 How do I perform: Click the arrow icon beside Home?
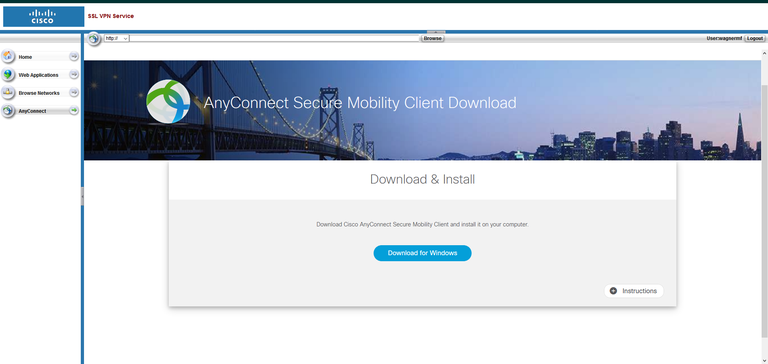coord(74,56)
